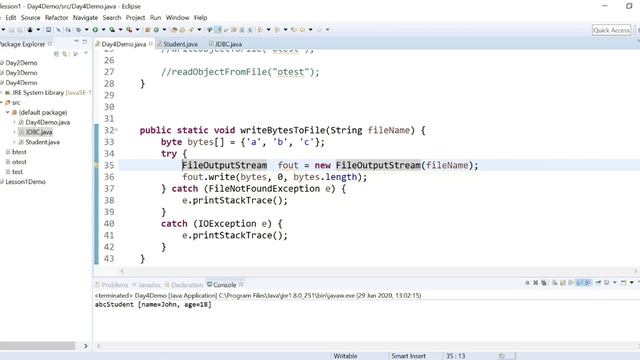
Task: Open the Edit menu
Action: point(11,18)
